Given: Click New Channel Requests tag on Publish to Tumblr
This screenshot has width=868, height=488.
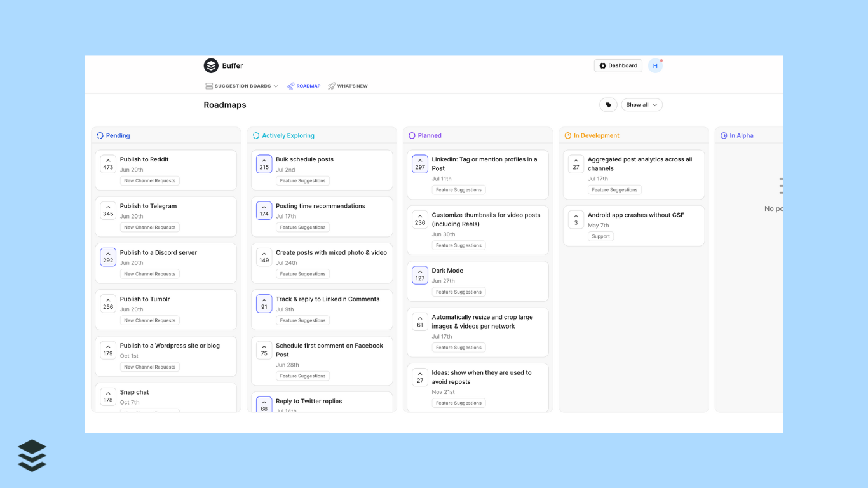Looking at the screenshot, I should point(150,320).
